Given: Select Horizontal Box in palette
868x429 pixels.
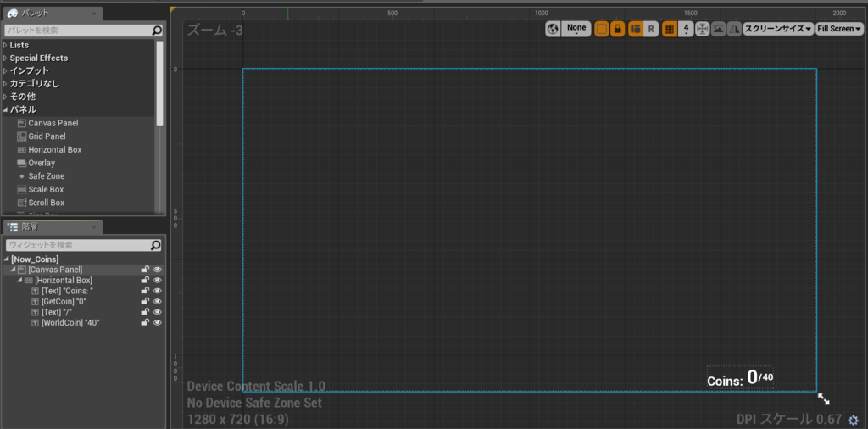Looking at the screenshot, I should (x=55, y=149).
